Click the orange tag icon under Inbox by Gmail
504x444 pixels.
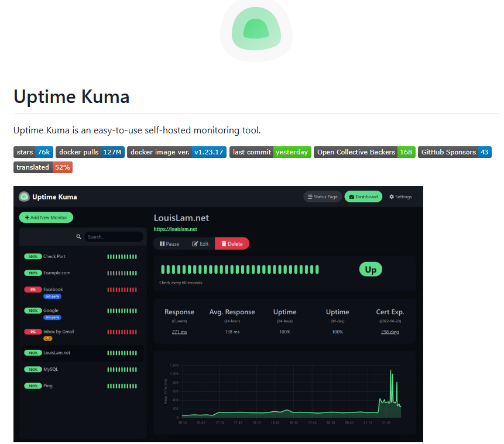tap(47, 339)
